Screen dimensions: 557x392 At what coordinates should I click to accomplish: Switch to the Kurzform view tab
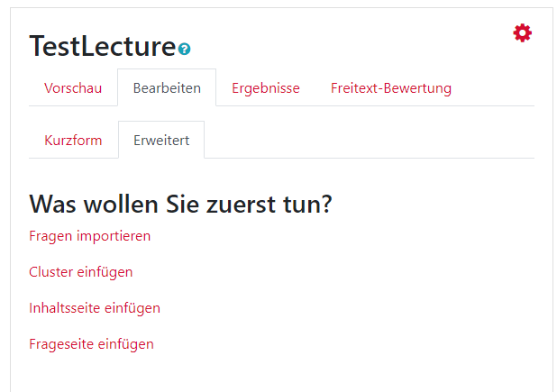coord(73,141)
